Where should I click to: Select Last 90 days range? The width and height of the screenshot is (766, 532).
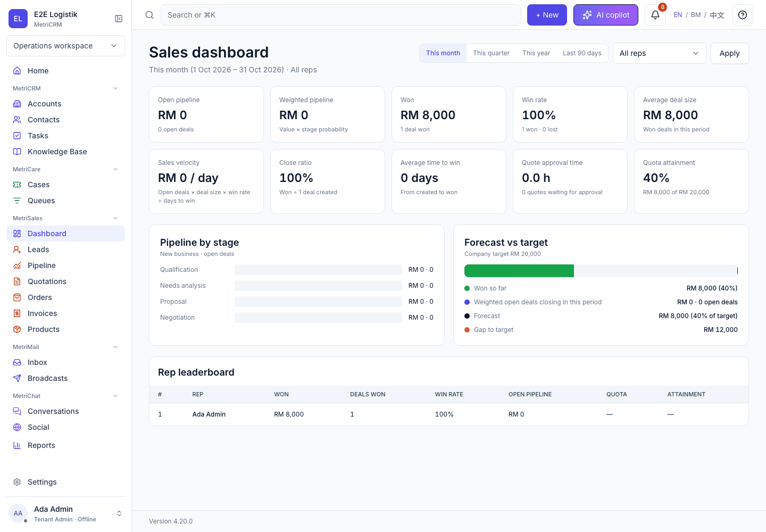582,53
